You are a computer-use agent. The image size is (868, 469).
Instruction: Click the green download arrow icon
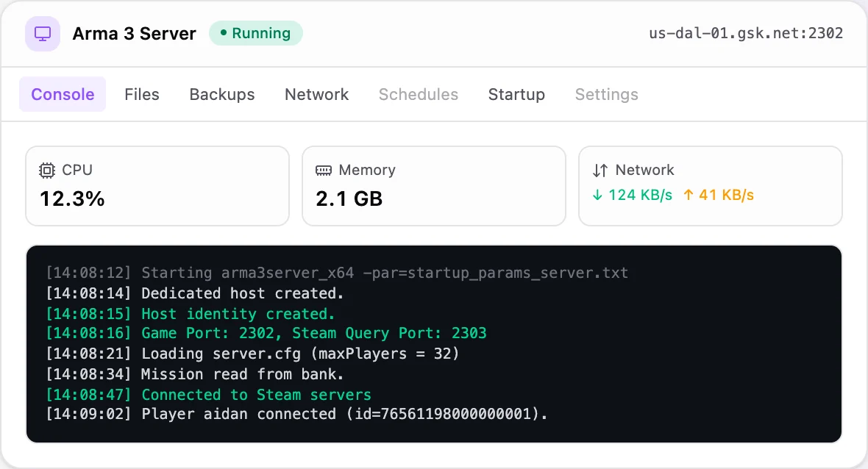pos(597,195)
